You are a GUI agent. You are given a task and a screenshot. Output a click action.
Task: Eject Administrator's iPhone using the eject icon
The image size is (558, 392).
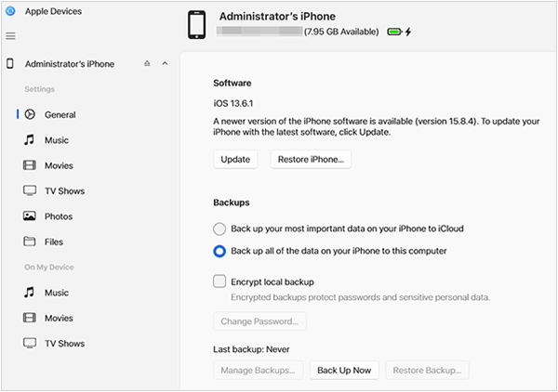tap(147, 63)
